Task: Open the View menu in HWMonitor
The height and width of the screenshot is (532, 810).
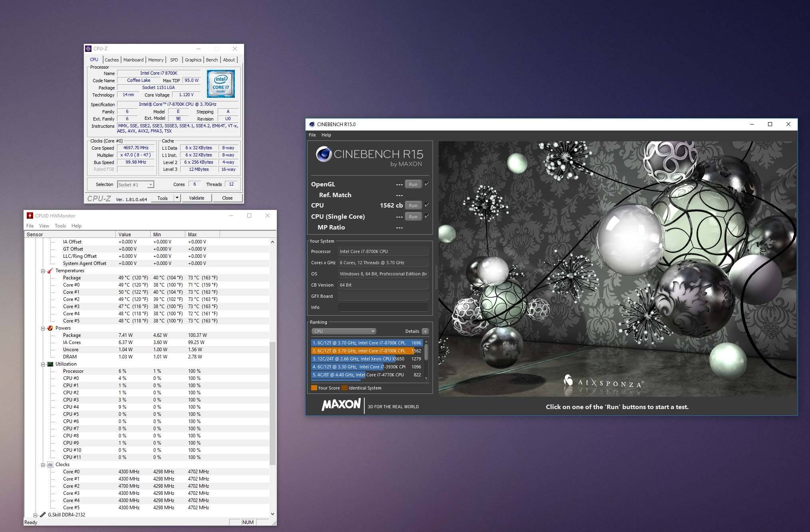Action: tap(44, 226)
